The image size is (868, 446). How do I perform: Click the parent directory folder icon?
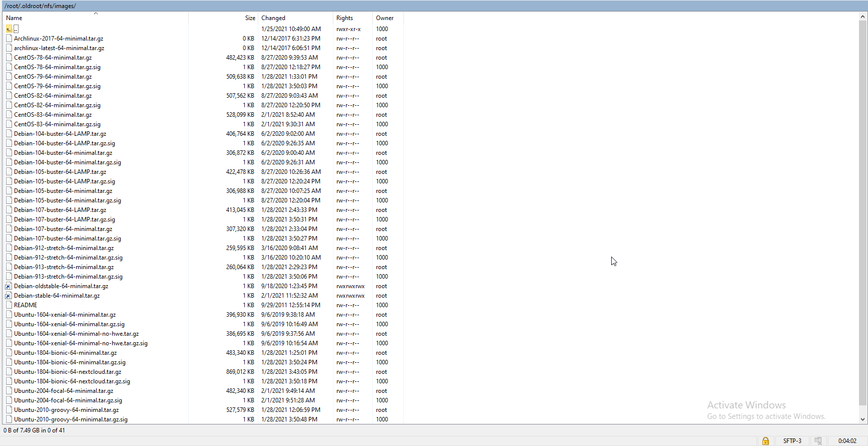9,29
